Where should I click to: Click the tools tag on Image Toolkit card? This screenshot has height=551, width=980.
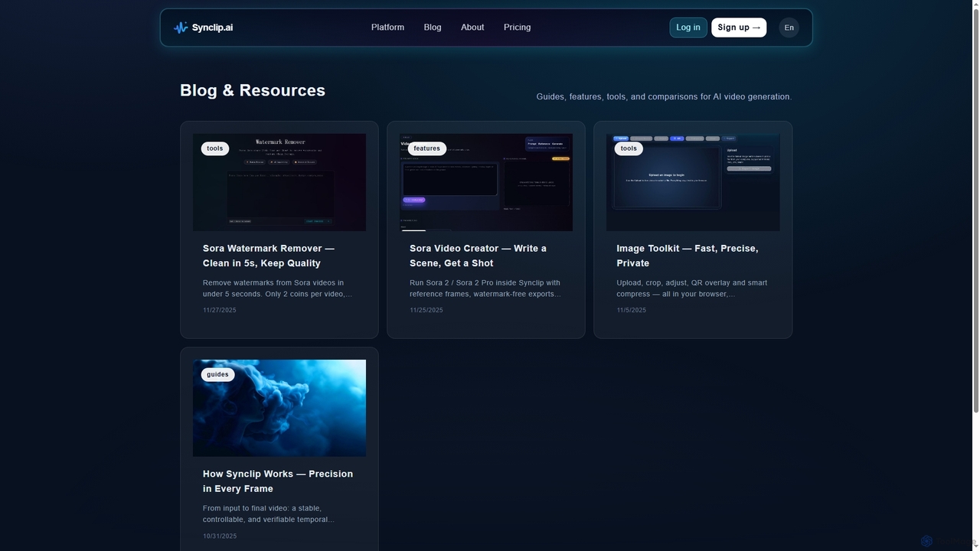pyautogui.click(x=629, y=148)
